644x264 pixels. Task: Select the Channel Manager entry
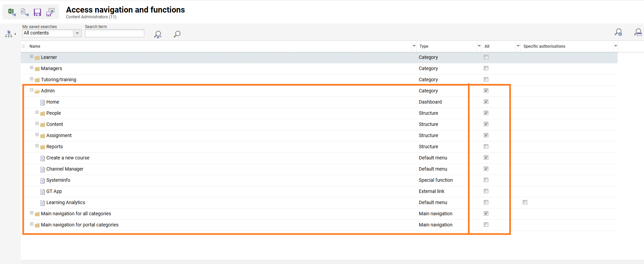(65, 169)
